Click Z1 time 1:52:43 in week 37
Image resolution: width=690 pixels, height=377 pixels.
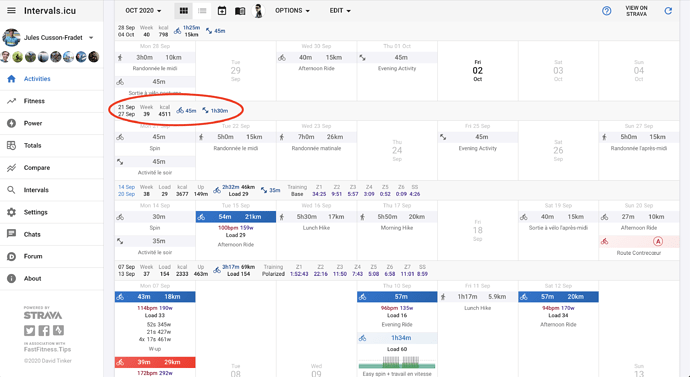(x=299, y=274)
